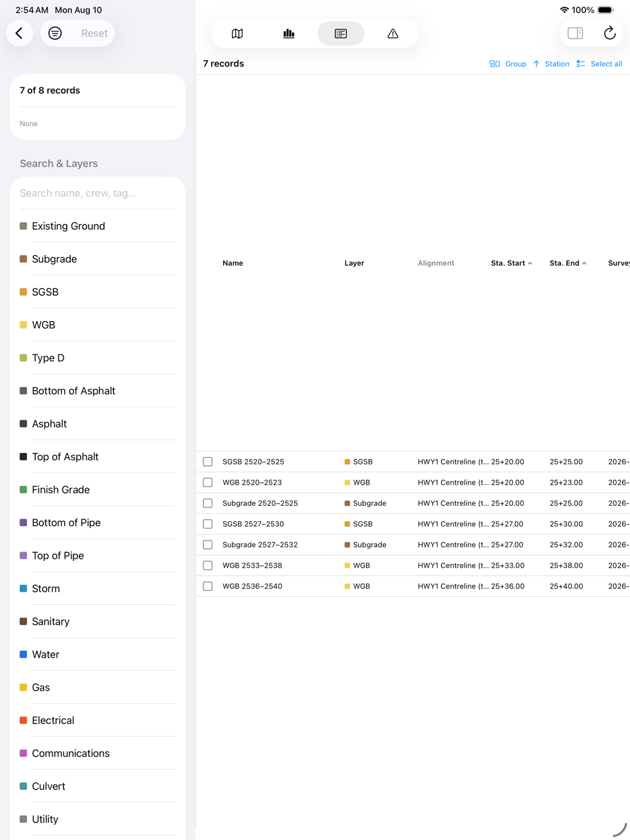
Task: Select all records
Action: click(599, 64)
